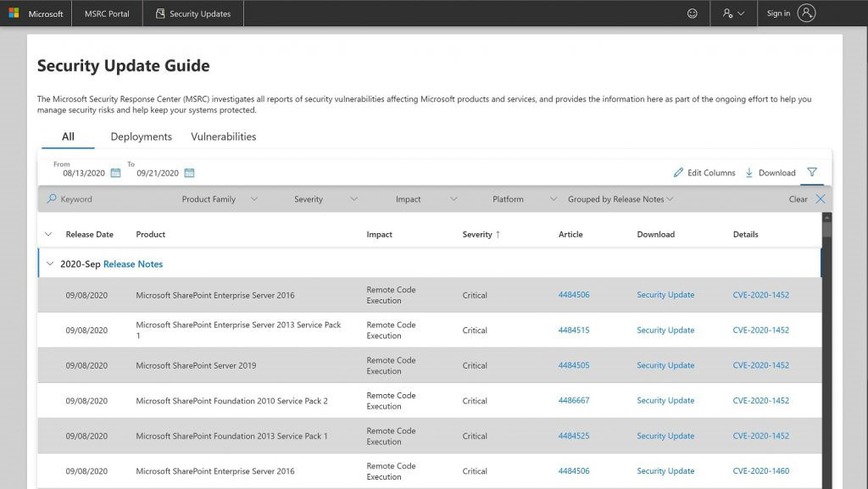
Task: Open the From date calendar picker
Action: [116, 173]
